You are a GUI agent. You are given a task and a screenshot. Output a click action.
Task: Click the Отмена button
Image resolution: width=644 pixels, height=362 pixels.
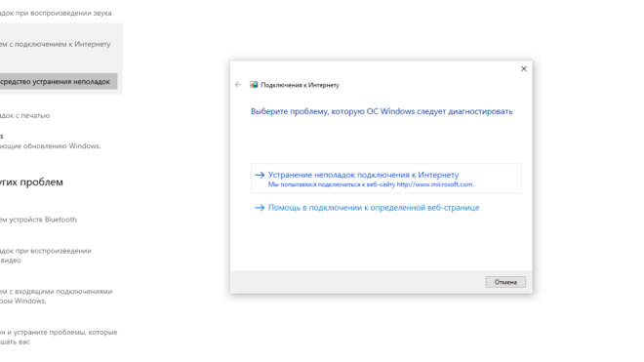click(x=505, y=282)
